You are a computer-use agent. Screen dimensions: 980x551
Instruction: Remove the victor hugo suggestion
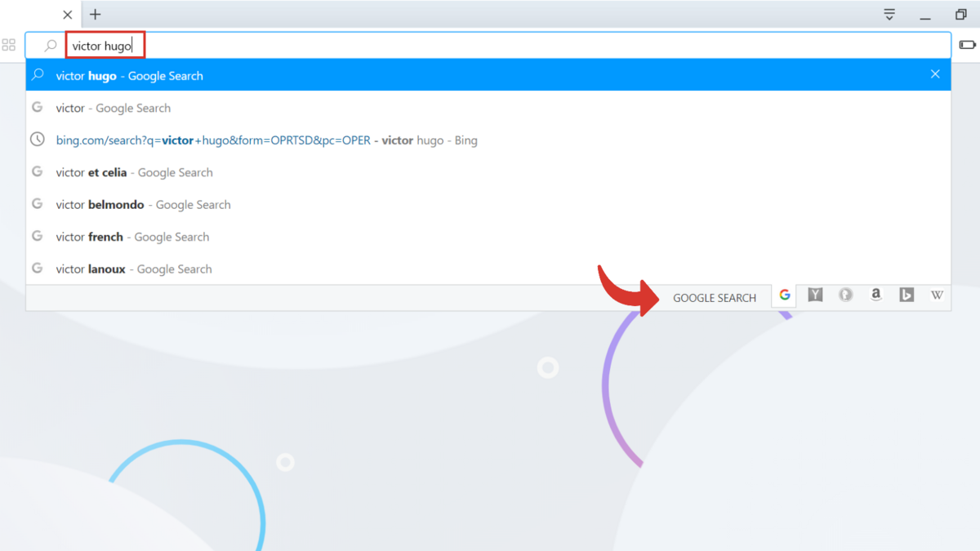[x=935, y=74]
